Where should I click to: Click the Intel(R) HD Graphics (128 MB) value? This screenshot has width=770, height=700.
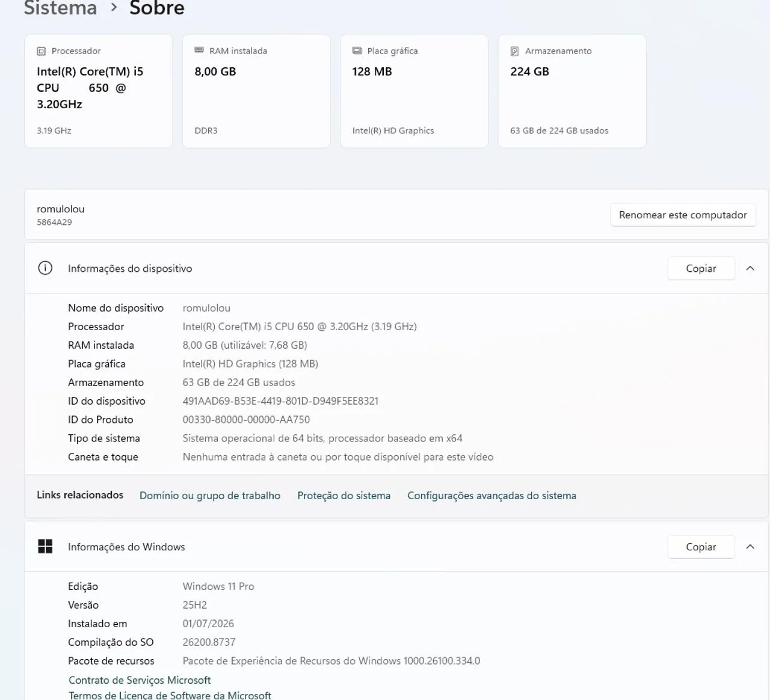click(x=250, y=364)
